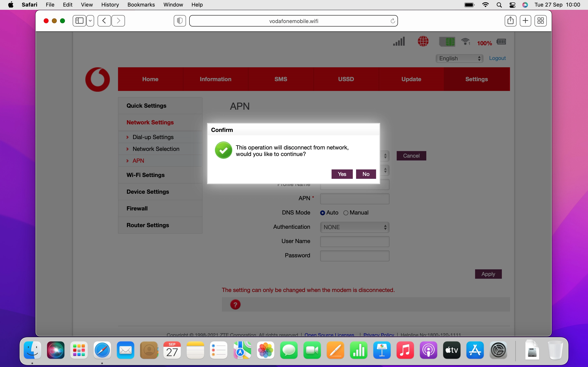Click the green checkmark toggle in the confirm dialog
Image resolution: width=588 pixels, height=367 pixels.
tap(223, 150)
